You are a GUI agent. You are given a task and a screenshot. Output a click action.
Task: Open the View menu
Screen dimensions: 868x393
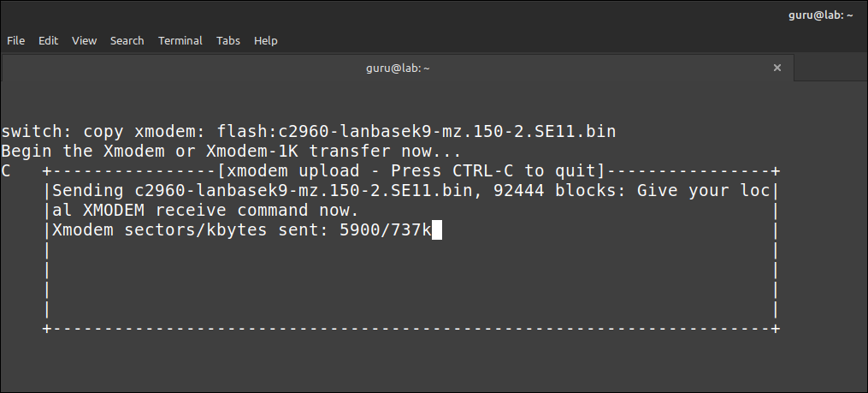[x=84, y=40]
